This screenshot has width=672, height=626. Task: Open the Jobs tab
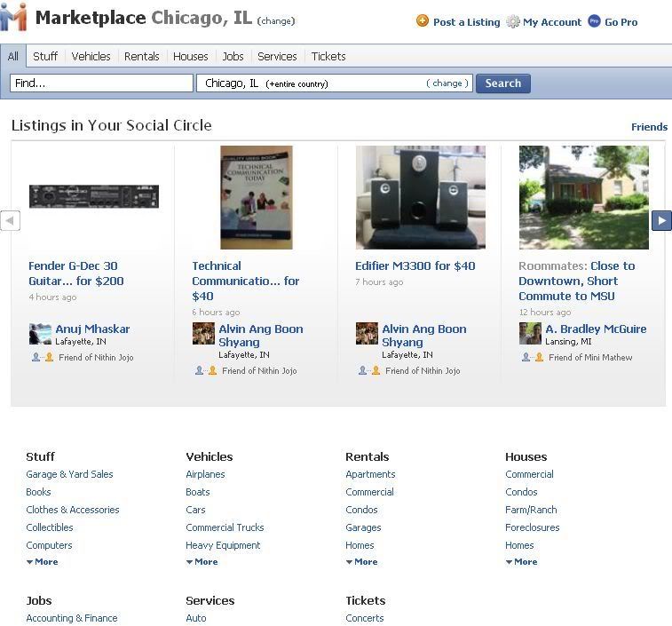pos(233,56)
